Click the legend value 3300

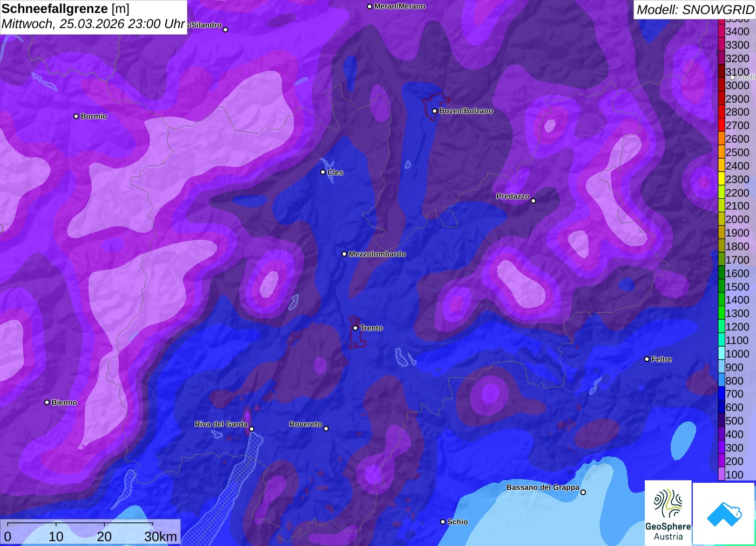(x=737, y=45)
